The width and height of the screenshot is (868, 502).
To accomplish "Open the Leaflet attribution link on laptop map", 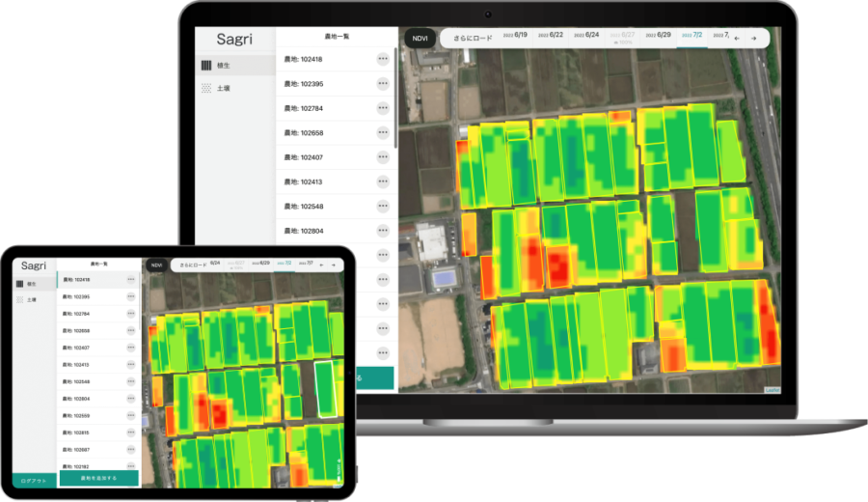I will 773,390.
